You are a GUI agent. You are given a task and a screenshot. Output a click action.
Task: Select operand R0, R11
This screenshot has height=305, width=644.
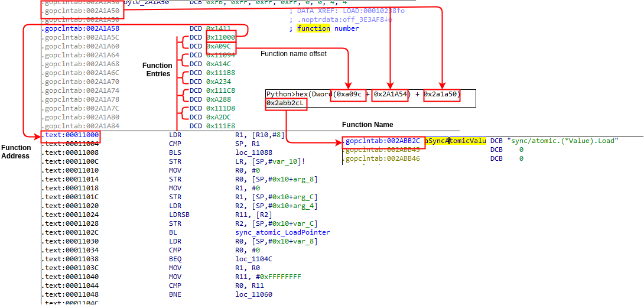tap(250, 285)
